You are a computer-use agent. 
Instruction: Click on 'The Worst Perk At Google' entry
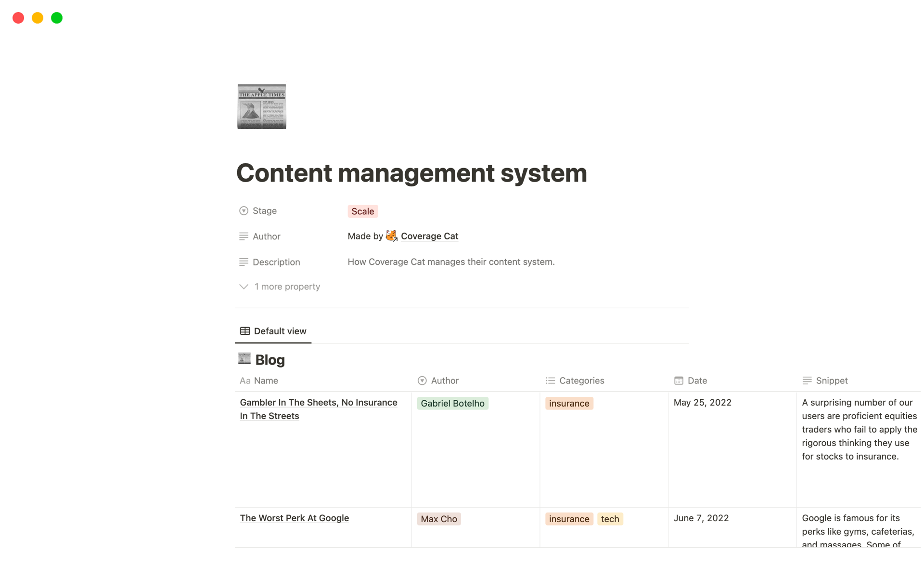(x=294, y=518)
